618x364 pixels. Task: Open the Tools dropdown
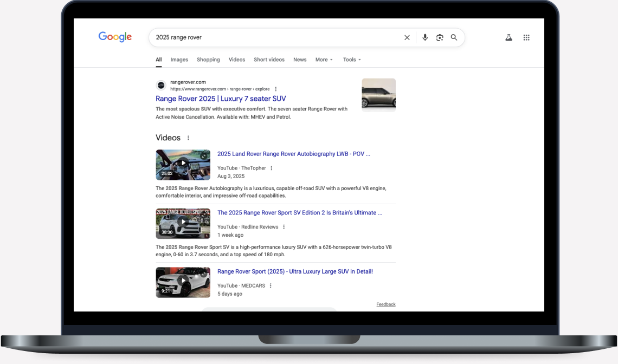(351, 60)
